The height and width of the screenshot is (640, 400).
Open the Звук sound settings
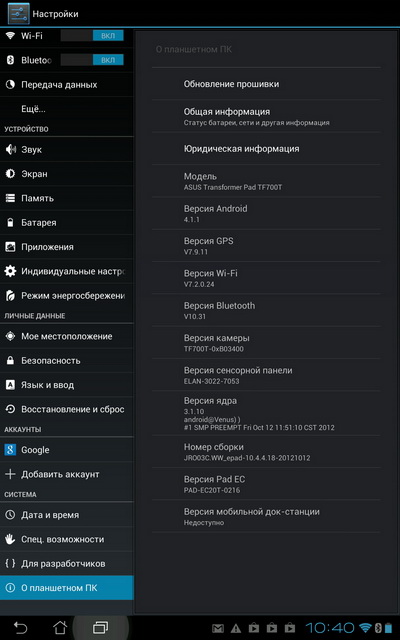click(67, 149)
